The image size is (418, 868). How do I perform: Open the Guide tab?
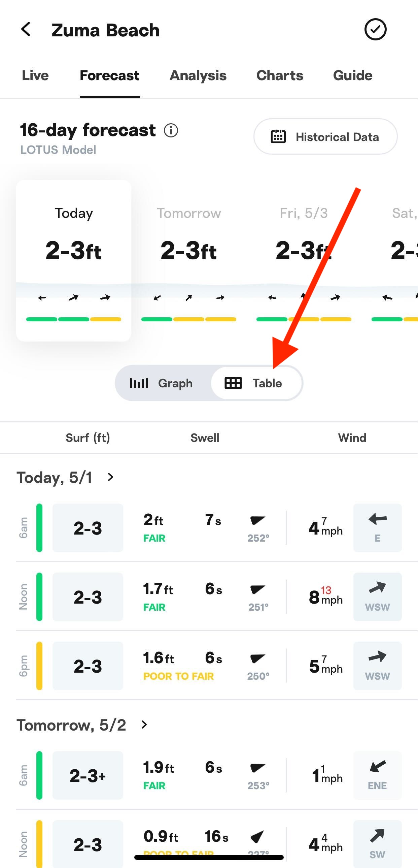click(x=353, y=75)
